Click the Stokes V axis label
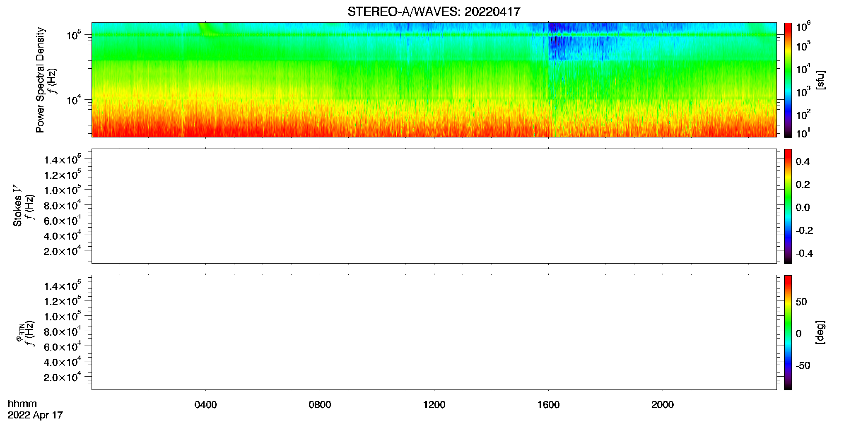The image size is (868, 447). (17, 206)
